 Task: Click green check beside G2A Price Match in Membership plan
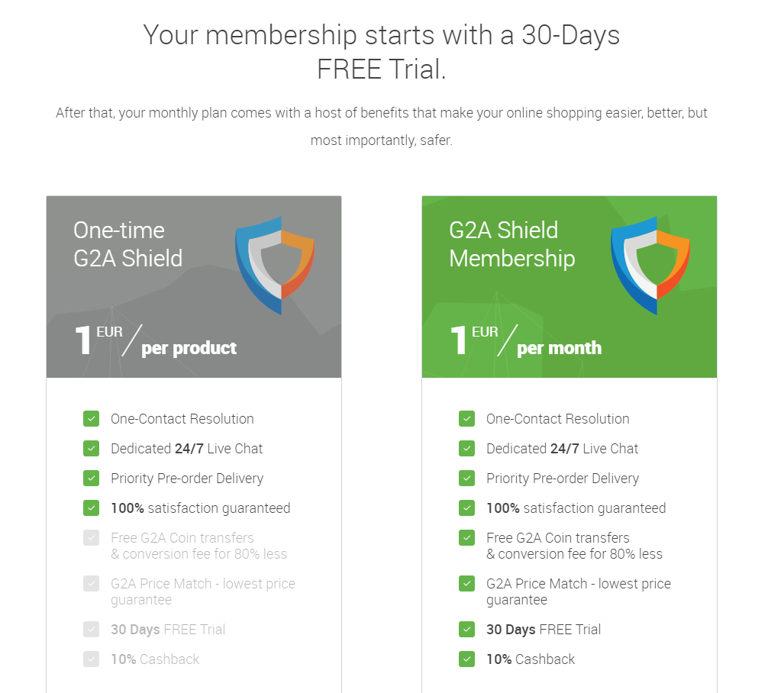pos(466,584)
